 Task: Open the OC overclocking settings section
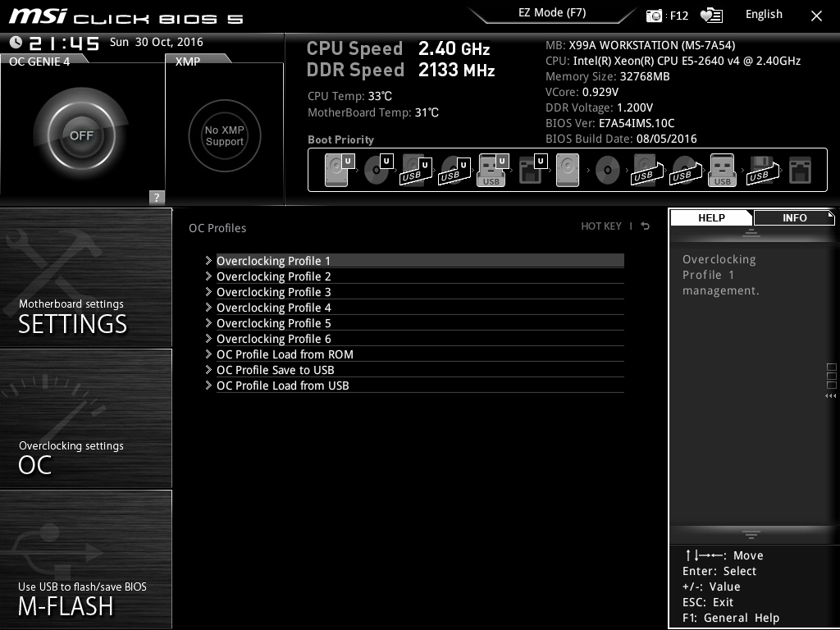tap(85, 418)
